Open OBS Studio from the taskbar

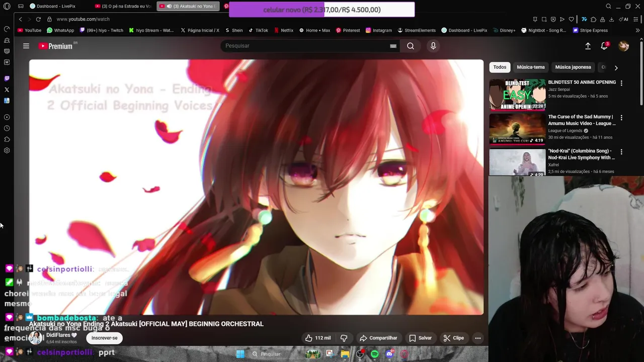pos(360,354)
